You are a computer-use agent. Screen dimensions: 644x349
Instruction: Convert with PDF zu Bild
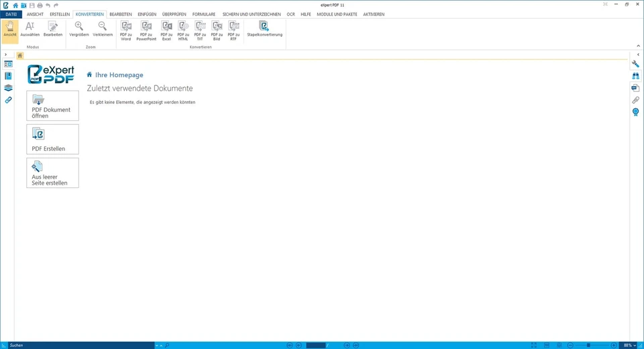[x=217, y=31]
